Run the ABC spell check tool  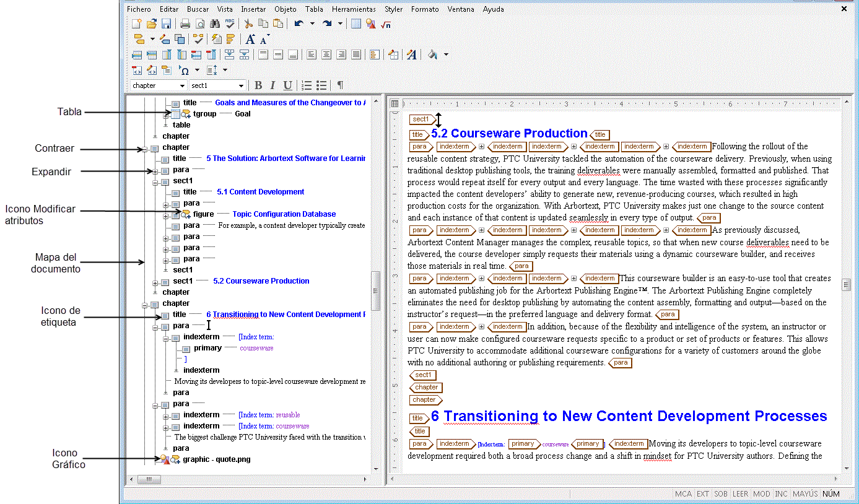[x=230, y=24]
